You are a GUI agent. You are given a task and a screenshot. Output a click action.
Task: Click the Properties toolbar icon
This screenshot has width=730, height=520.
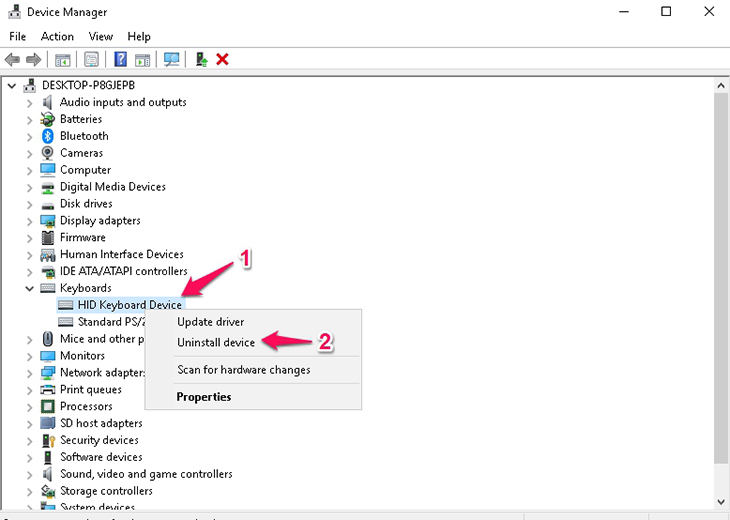(91, 60)
